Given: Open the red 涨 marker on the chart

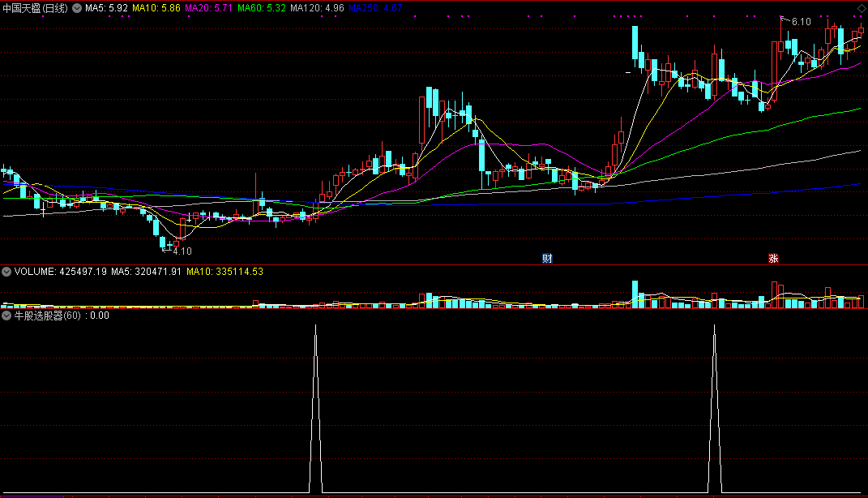Looking at the screenshot, I should pos(773,258).
